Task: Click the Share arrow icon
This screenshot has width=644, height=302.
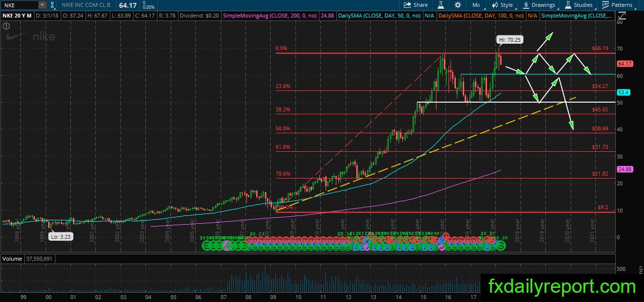Action: [407, 5]
